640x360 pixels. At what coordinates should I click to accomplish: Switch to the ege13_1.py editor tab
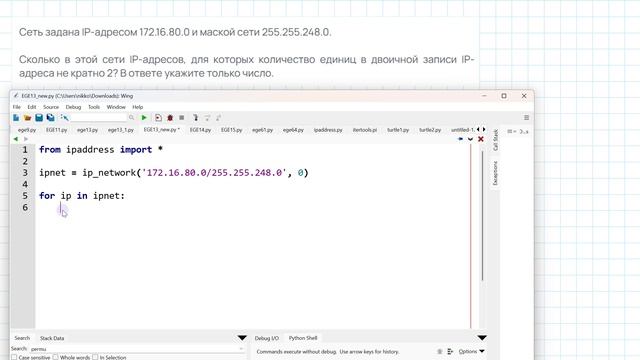(121, 130)
